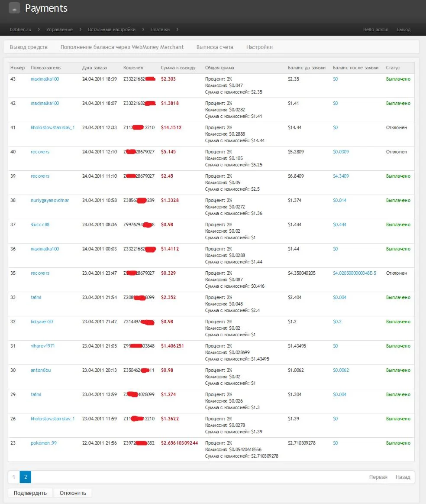Open Управление in the breadcrumb
The image size is (426, 504).
pyautogui.click(x=59, y=29)
